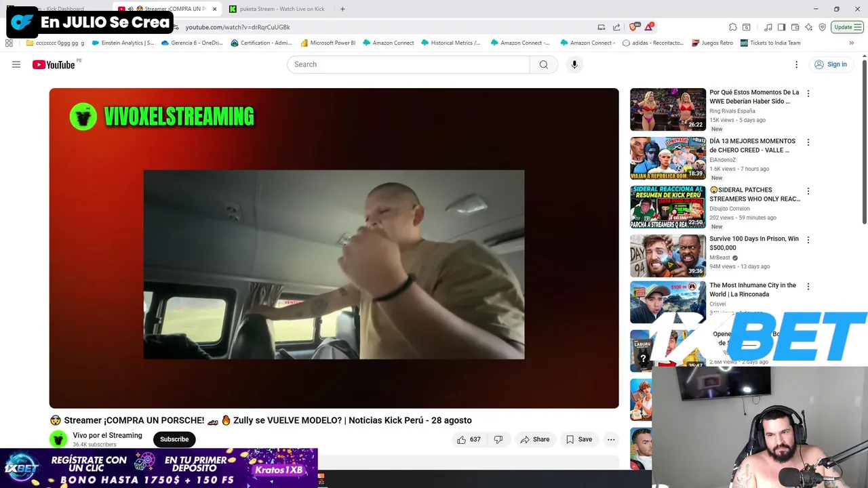The image size is (868, 488).
Task: Click the search magnifier button
Action: click(x=543, y=64)
